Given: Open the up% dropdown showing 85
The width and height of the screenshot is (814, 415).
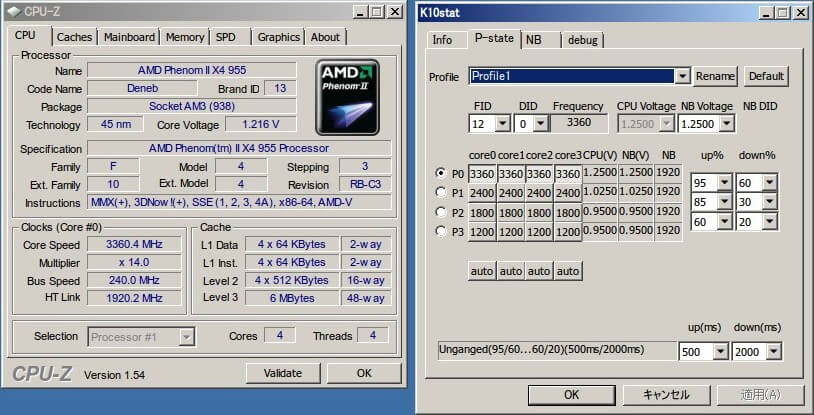Looking at the screenshot, I should (x=723, y=202).
